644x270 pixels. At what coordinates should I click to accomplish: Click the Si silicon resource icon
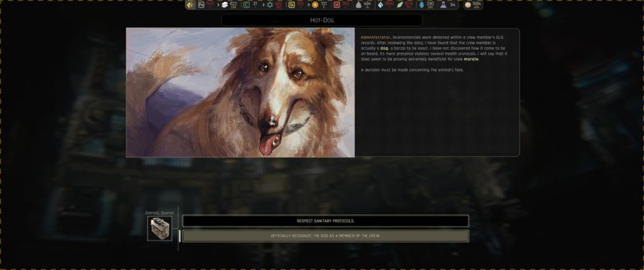(292, 5)
